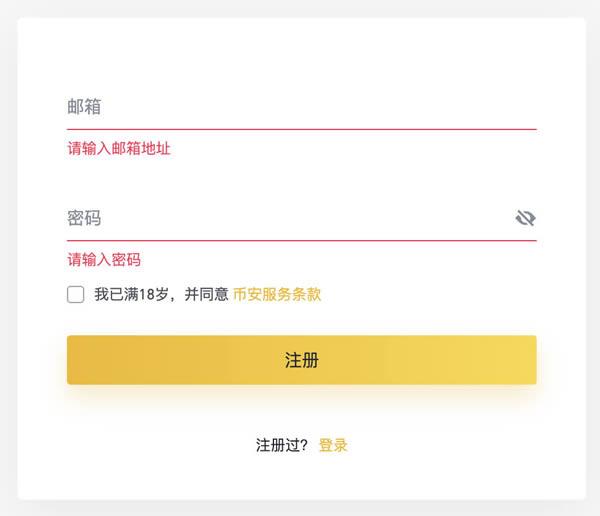
Task: Click the 请输入密码 error message
Action: pos(104,260)
